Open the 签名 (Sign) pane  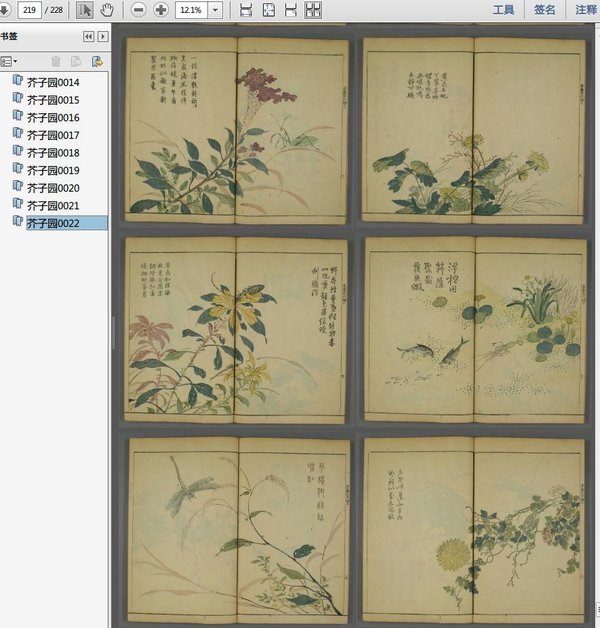tap(545, 10)
